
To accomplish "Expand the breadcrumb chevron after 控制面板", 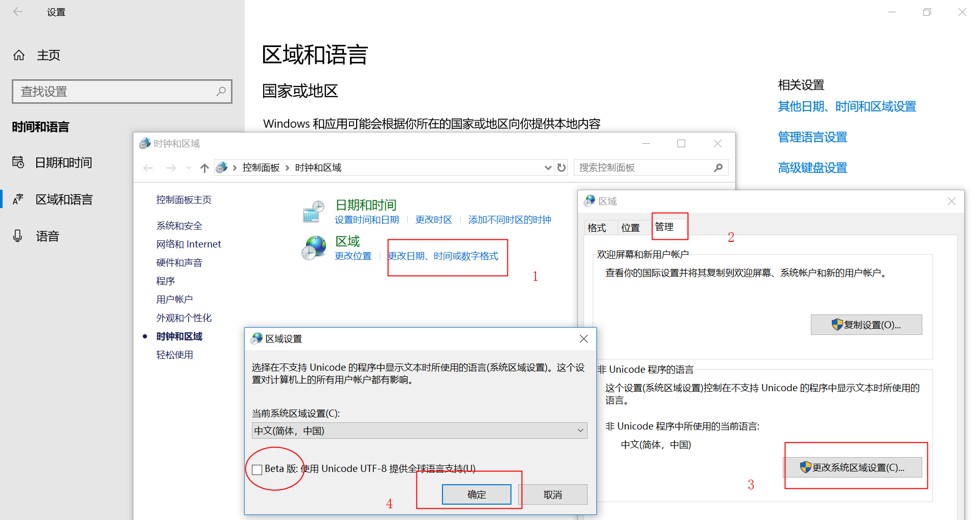I will (x=287, y=167).
